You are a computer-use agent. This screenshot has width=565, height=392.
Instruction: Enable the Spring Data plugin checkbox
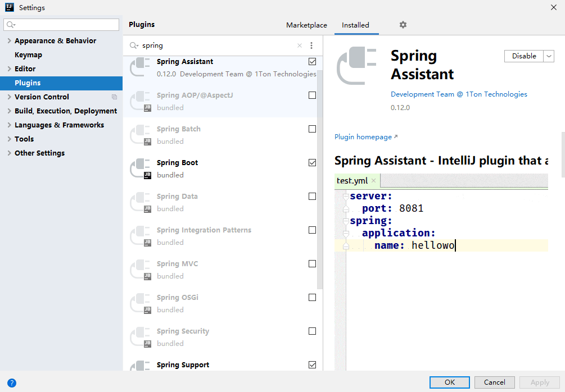pyautogui.click(x=313, y=196)
